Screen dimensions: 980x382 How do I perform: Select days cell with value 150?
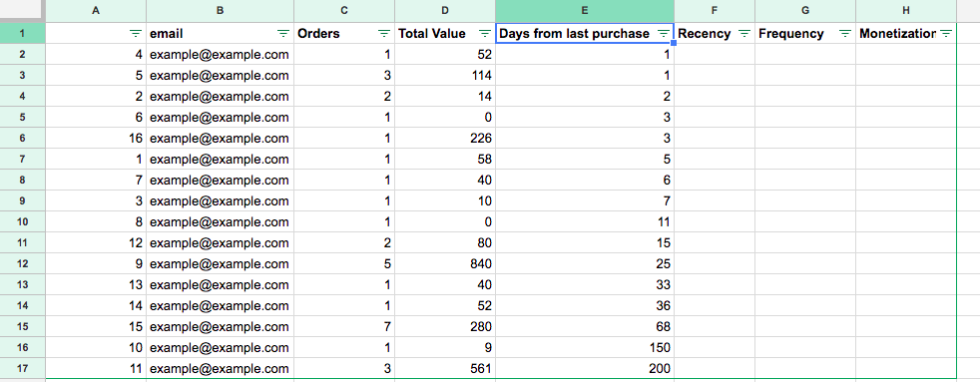(x=585, y=347)
